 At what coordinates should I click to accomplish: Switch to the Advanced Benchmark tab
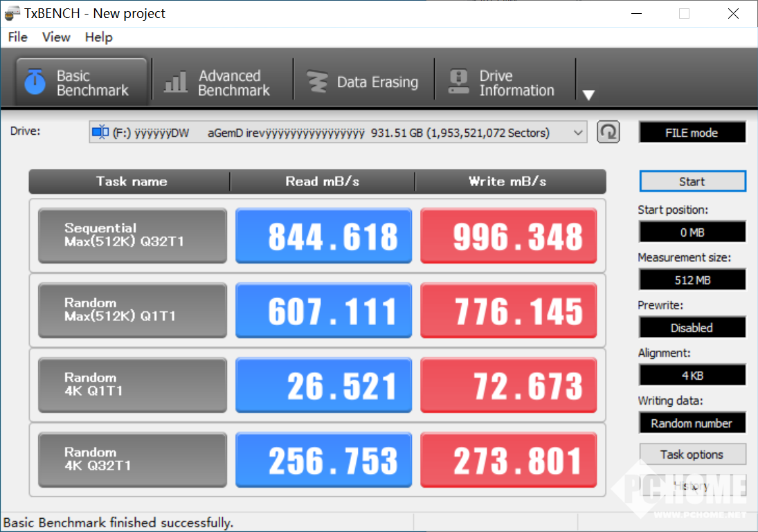[222, 82]
